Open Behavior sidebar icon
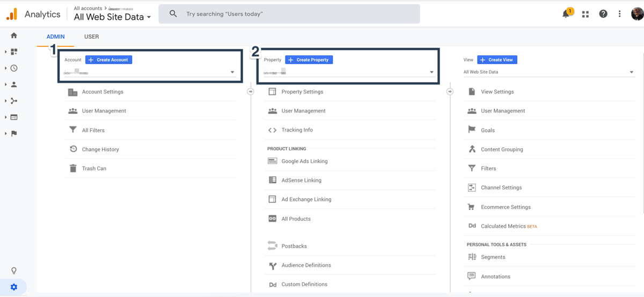This screenshot has height=297, width=644. point(14,117)
